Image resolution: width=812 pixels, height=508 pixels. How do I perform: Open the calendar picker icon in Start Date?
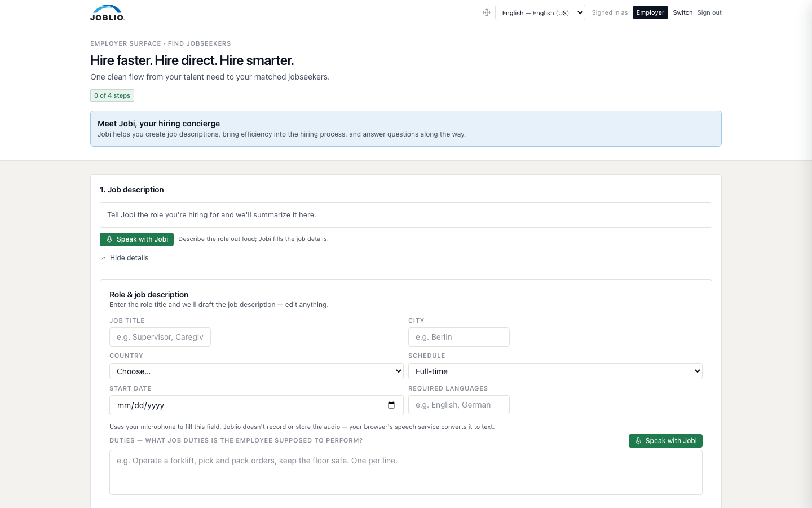pyautogui.click(x=391, y=405)
